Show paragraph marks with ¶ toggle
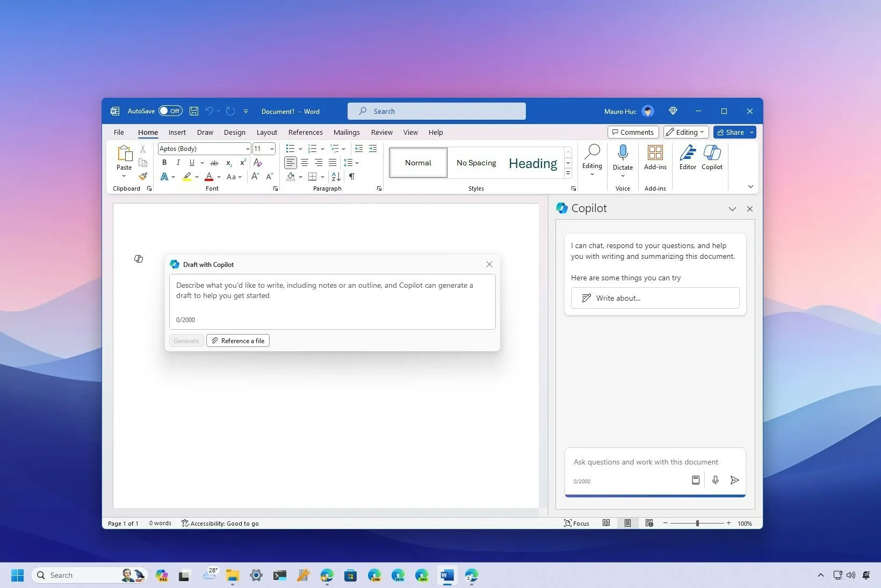Image resolution: width=881 pixels, height=588 pixels. (352, 177)
